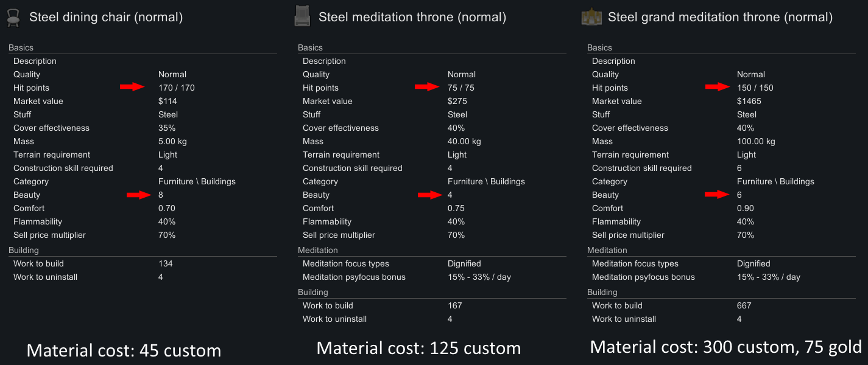
Task: Click the red arrow marking chair Hit points
Action: 132,87
